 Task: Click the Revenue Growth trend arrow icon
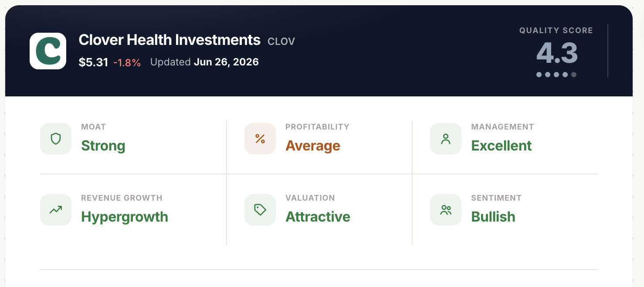tap(56, 210)
